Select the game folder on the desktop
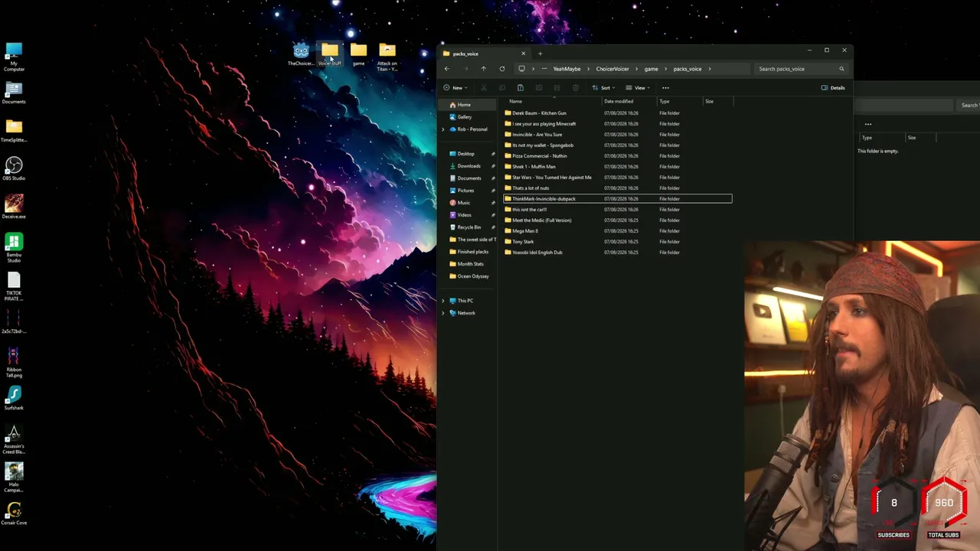 point(358,54)
